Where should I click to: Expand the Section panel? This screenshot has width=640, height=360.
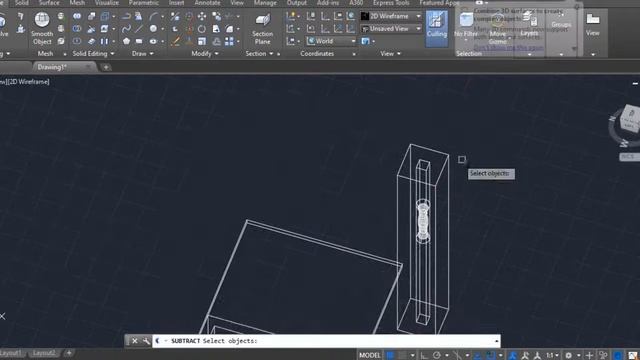click(259, 53)
